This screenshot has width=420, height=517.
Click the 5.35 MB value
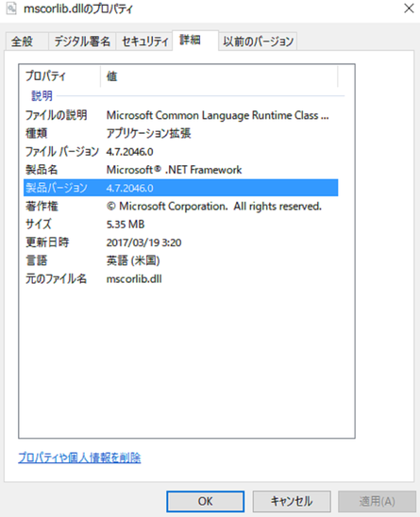(126, 225)
